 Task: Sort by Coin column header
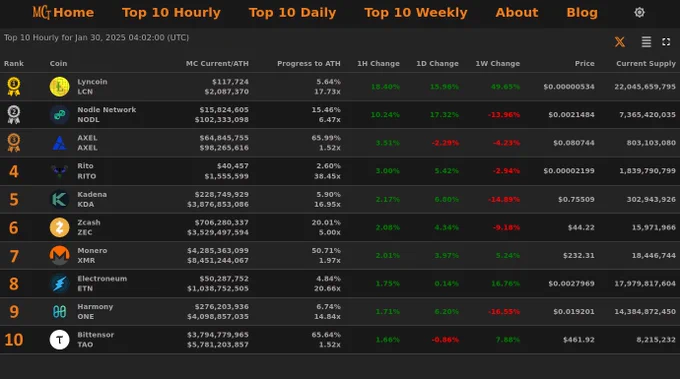pos(58,63)
